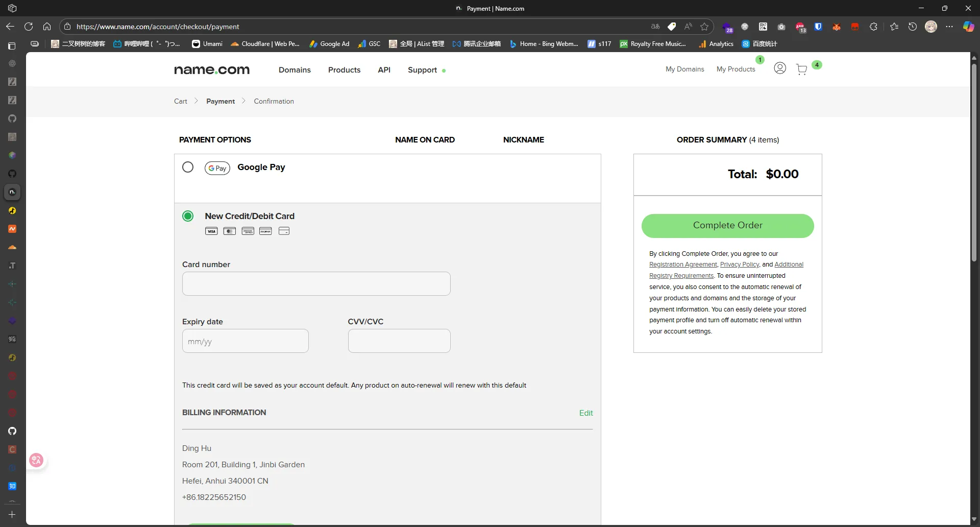Click the page vertical scrollbar

point(974,163)
